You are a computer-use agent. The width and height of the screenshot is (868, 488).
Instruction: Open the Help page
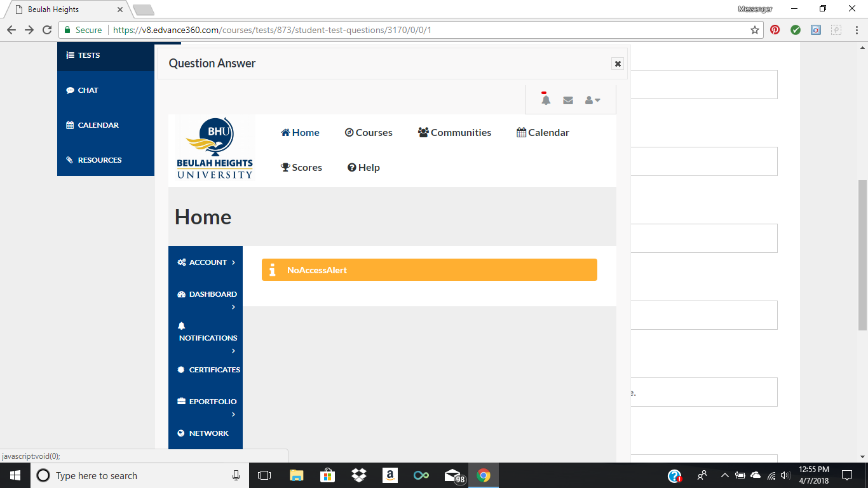point(363,168)
